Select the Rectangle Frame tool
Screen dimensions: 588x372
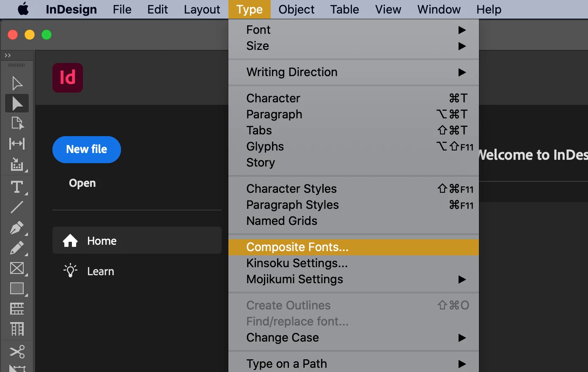(x=17, y=268)
